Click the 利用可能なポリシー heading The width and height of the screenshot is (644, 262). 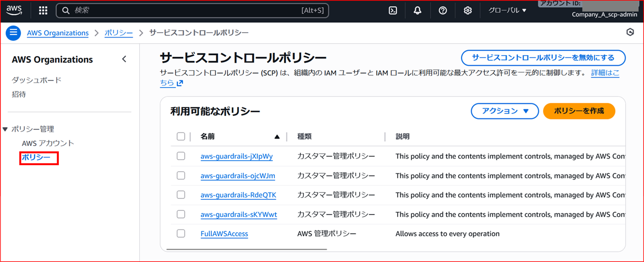click(215, 111)
